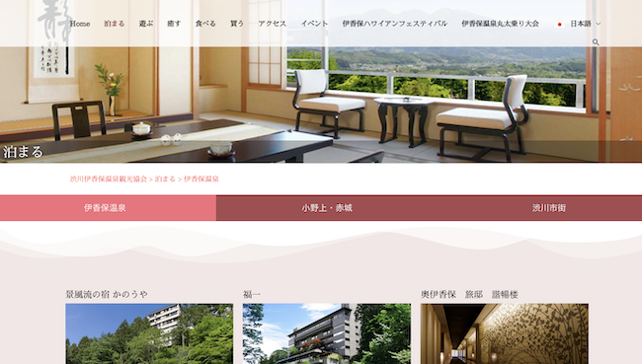The image size is (642, 364).
Task: Switch to the 小野上・赤城 tab
Action: click(327, 208)
